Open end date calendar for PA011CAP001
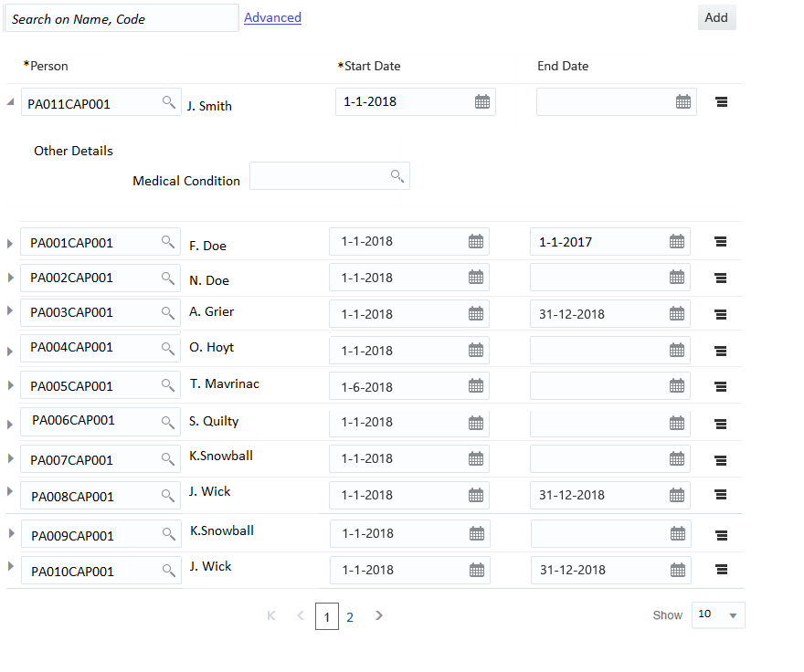Viewport: 804px width, 672px height. coord(683,101)
